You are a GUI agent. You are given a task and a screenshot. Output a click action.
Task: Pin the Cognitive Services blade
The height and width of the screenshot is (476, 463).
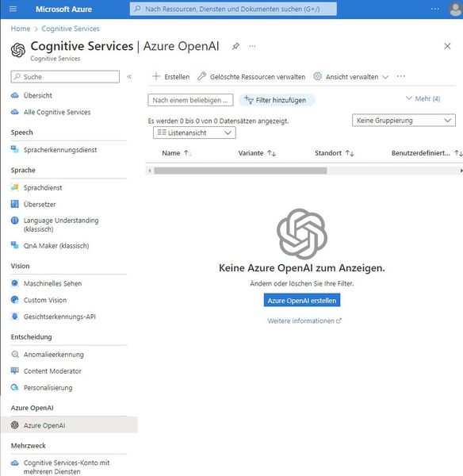coord(235,46)
